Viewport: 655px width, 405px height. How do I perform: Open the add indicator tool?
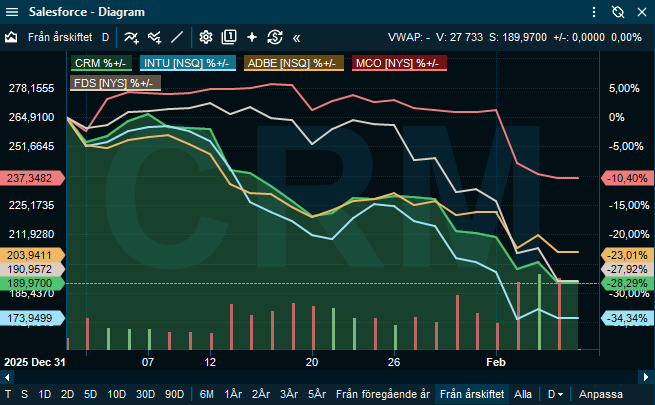click(x=132, y=37)
